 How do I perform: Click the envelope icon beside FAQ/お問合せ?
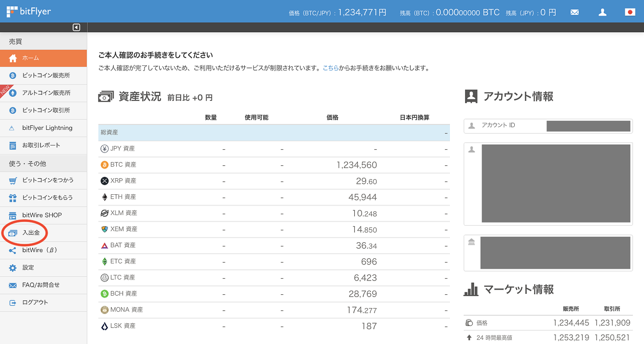pos(13,286)
